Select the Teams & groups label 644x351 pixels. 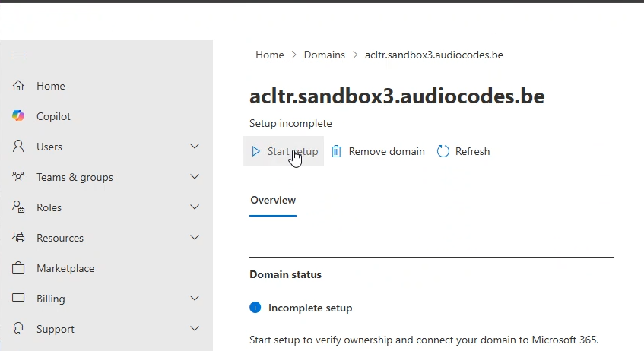pos(75,177)
